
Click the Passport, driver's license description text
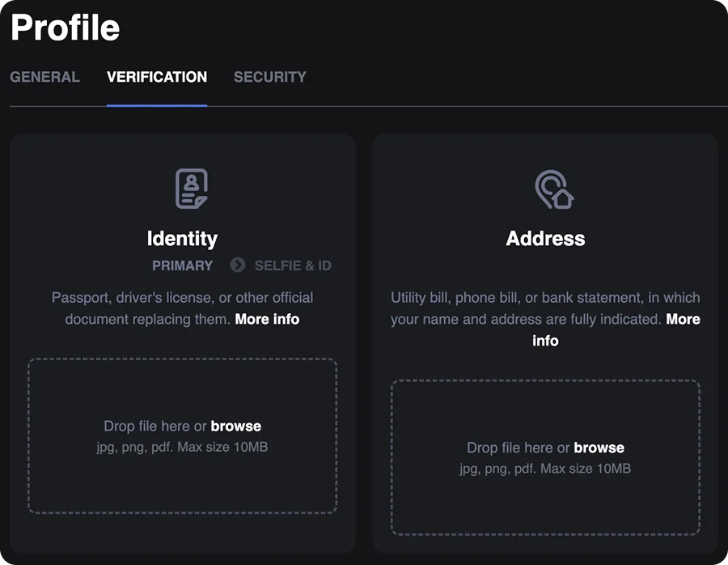(183, 308)
